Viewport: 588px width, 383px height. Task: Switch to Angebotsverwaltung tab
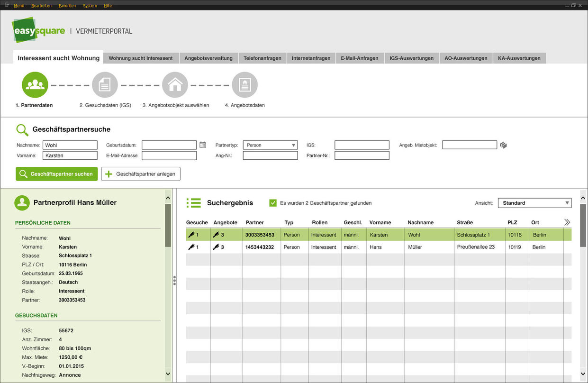pyautogui.click(x=208, y=58)
